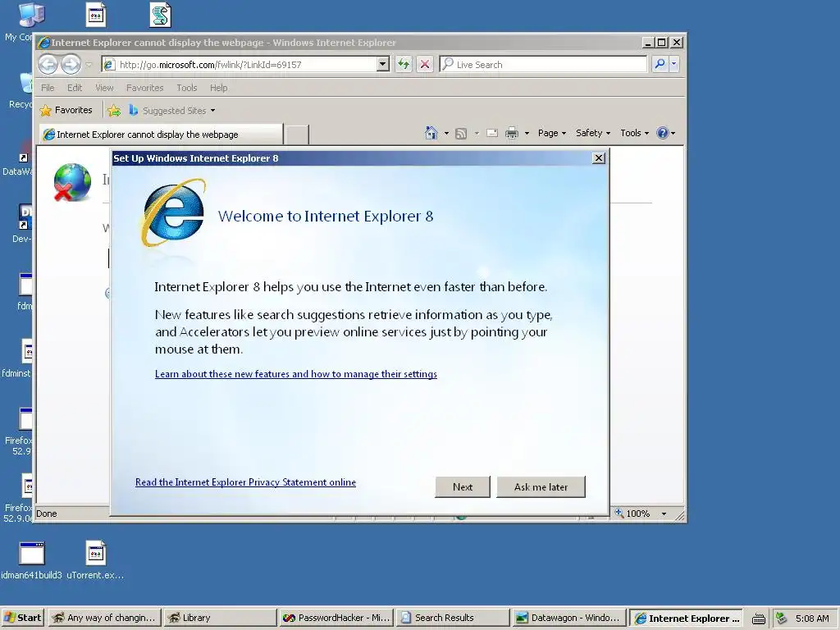Click the Add to Favorites Bar icon
Image resolution: width=840 pixels, height=630 pixels.
tap(114, 111)
